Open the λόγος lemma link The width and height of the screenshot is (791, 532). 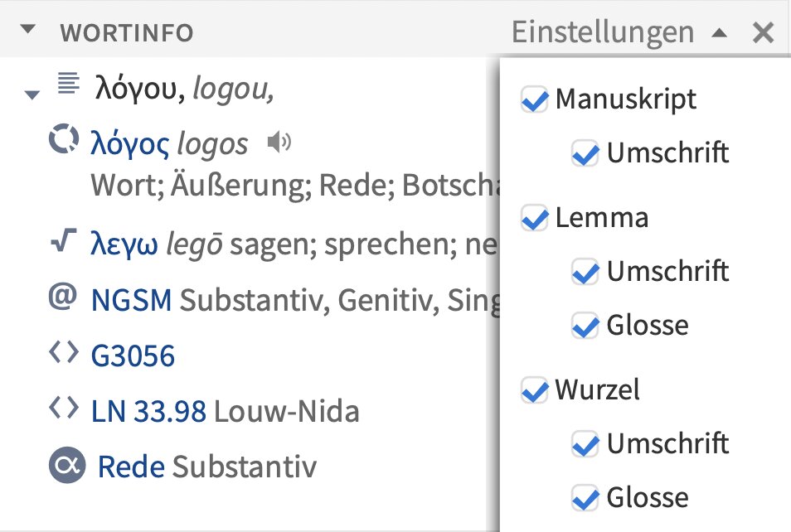129,143
